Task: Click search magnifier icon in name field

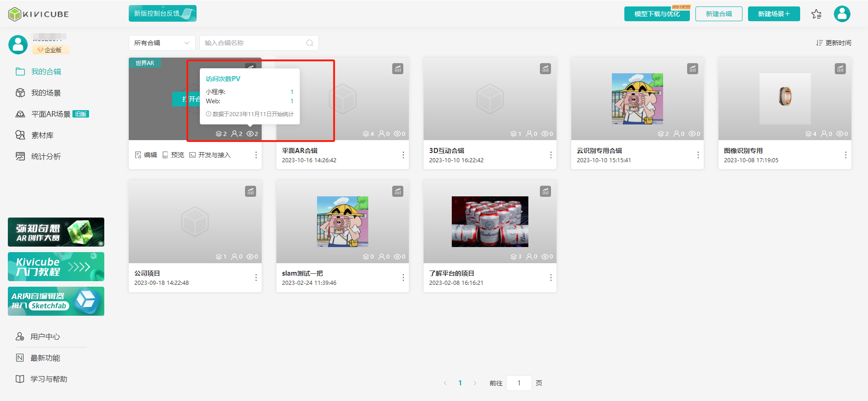Action: 310,43
